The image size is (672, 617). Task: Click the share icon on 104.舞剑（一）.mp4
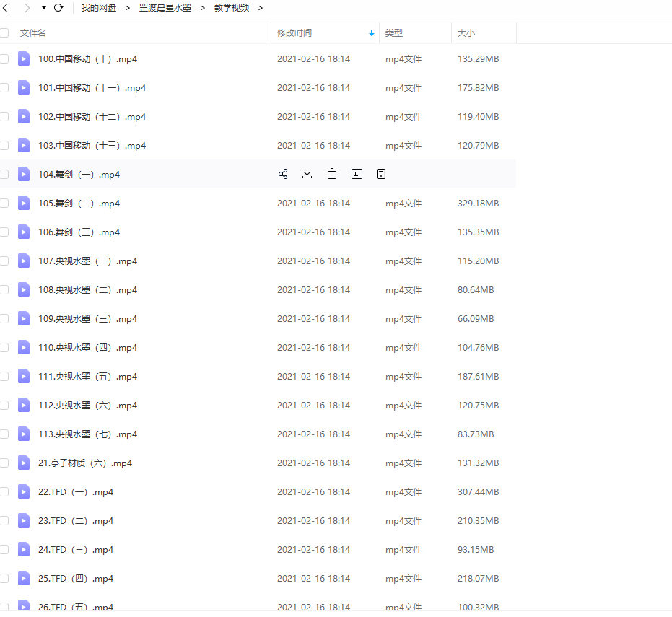point(283,174)
